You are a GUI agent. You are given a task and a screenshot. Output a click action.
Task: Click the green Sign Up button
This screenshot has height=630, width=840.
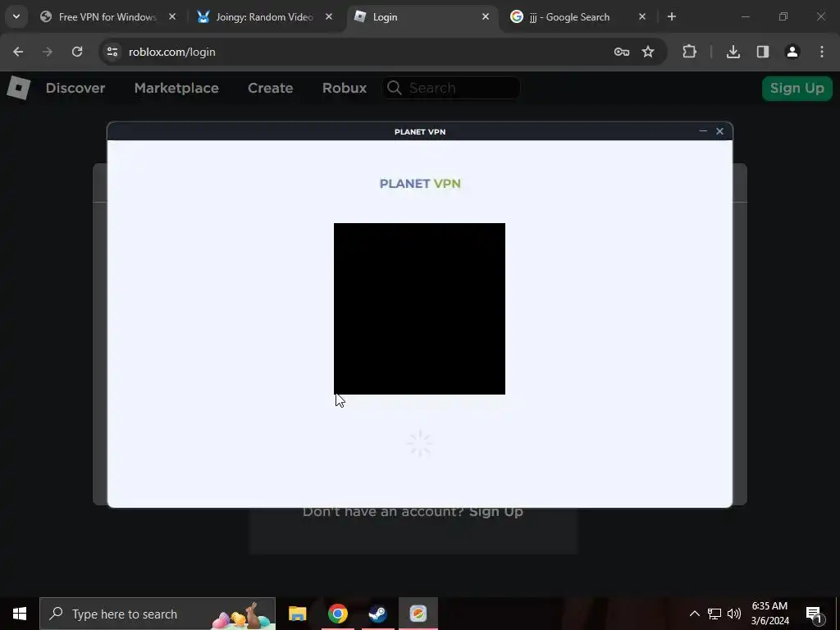[x=797, y=89]
